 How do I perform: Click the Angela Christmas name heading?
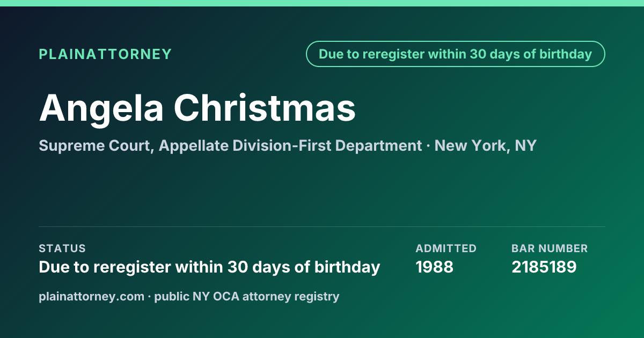pyautogui.click(x=197, y=108)
